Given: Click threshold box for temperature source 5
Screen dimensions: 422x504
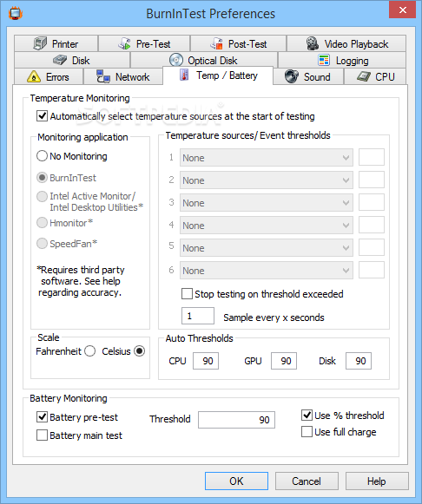Looking at the screenshot, I should point(372,247).
